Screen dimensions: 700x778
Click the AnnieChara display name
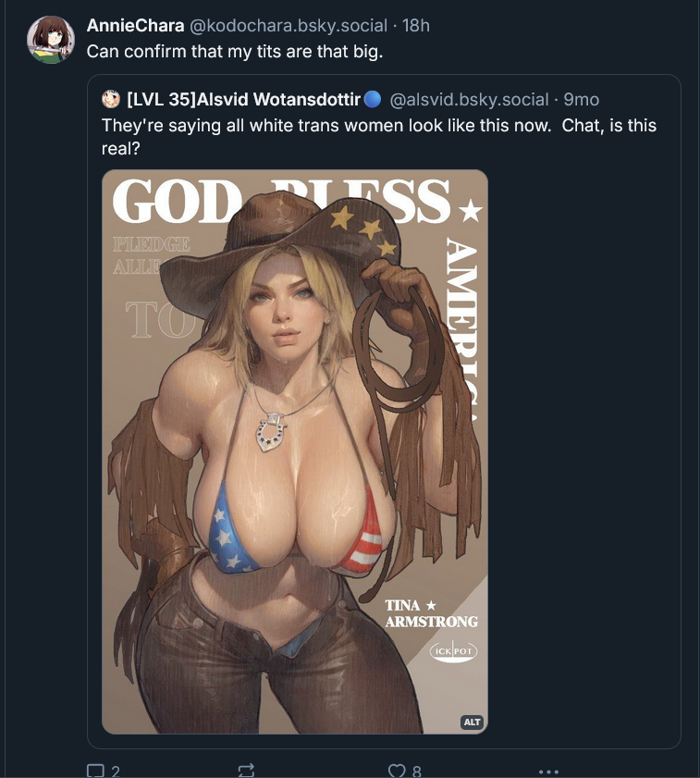[135, 25]
